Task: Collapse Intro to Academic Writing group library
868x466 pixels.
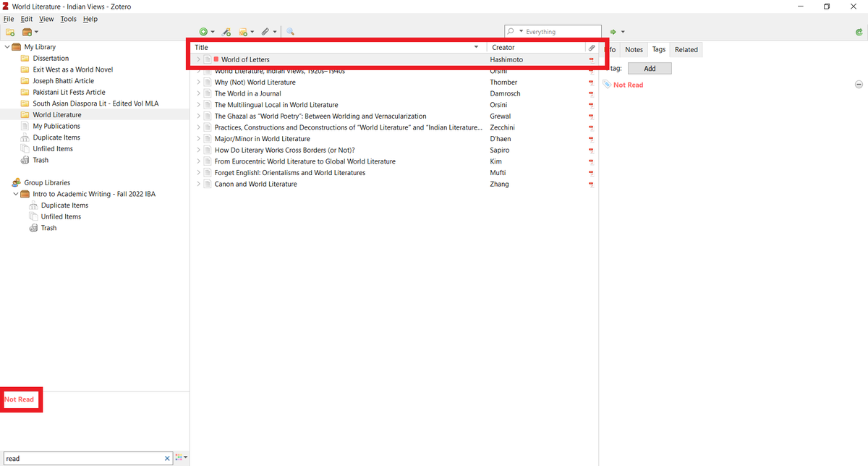Action: click(16, 194)
